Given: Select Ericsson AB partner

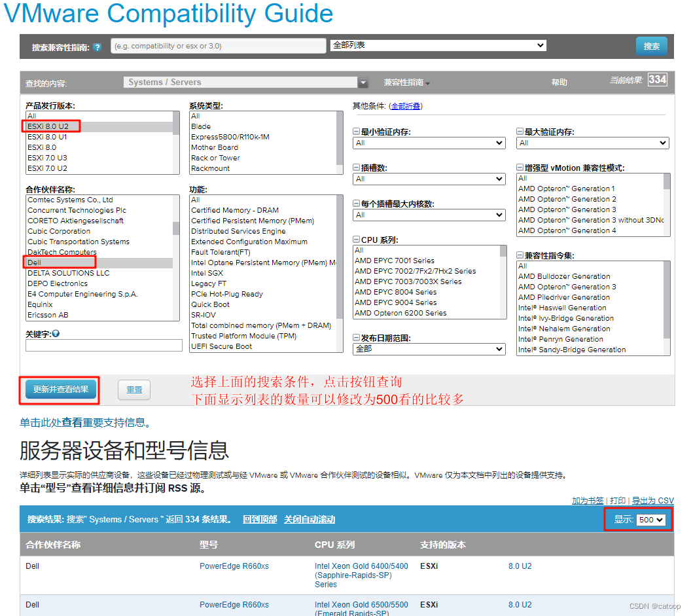Looking at the screenshot, I should 99,316.
